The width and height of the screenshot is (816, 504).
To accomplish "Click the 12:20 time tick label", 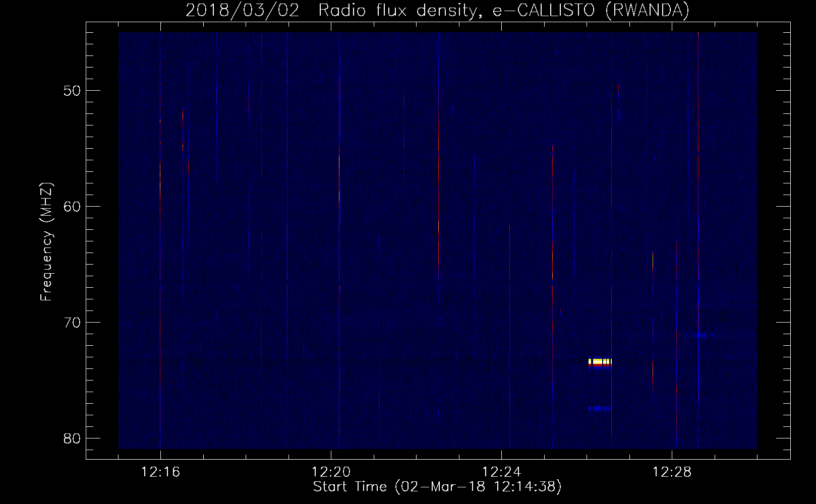I will (331, 472).
